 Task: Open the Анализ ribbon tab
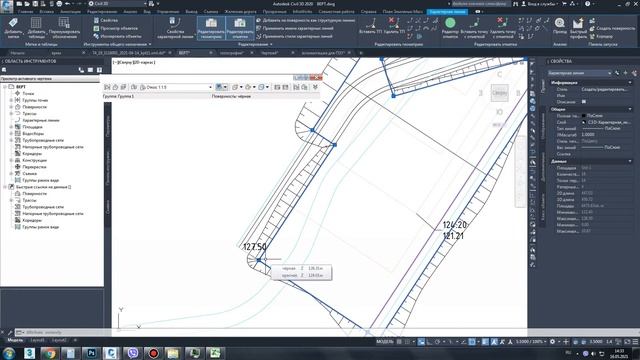pos(130,11)
